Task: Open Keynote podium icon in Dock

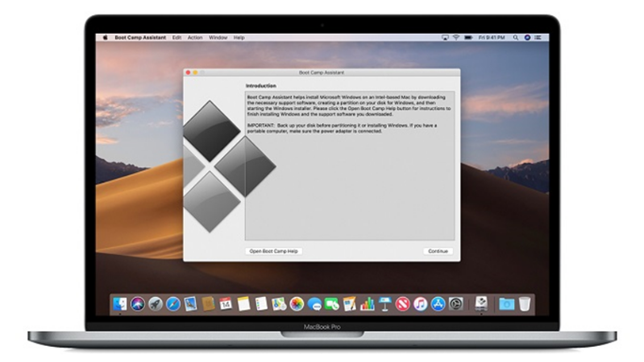Action: pyautogui.click(x=385, y=305)
